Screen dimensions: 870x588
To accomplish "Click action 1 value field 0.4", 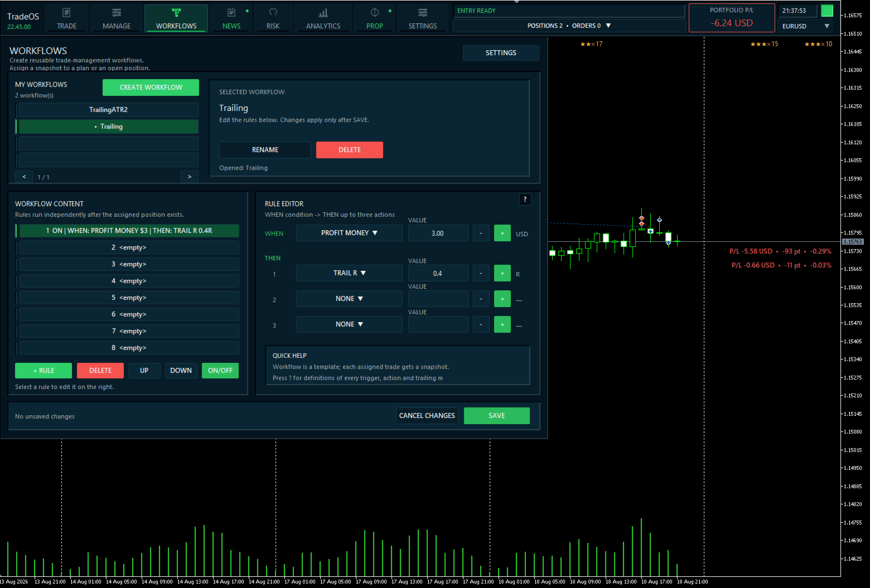I will click(x=438, y=273).
